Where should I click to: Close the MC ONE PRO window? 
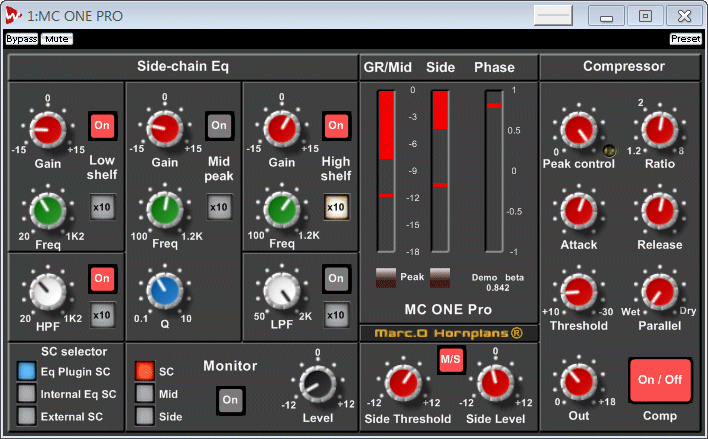click(685, 16)
